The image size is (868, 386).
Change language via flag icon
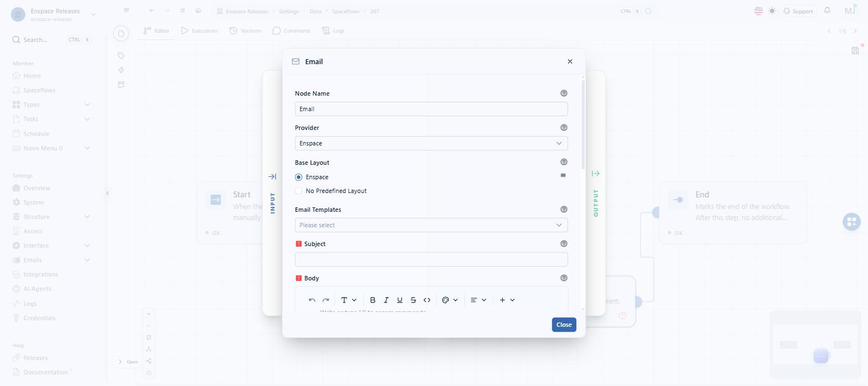point(758,11)
